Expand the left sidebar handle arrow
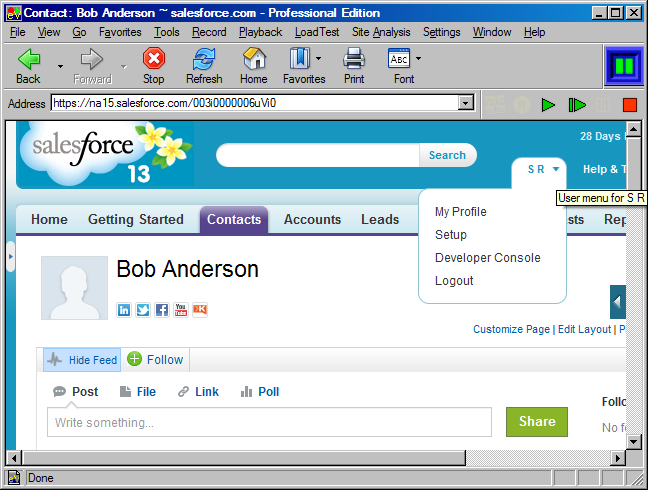This screenshot has height=490, width=648. point(11,257)
